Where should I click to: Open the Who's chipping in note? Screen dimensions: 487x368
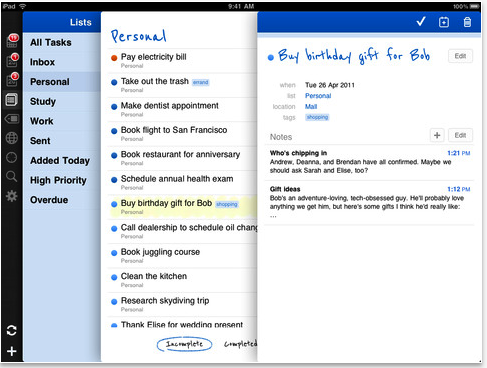[x=369, y=162]
